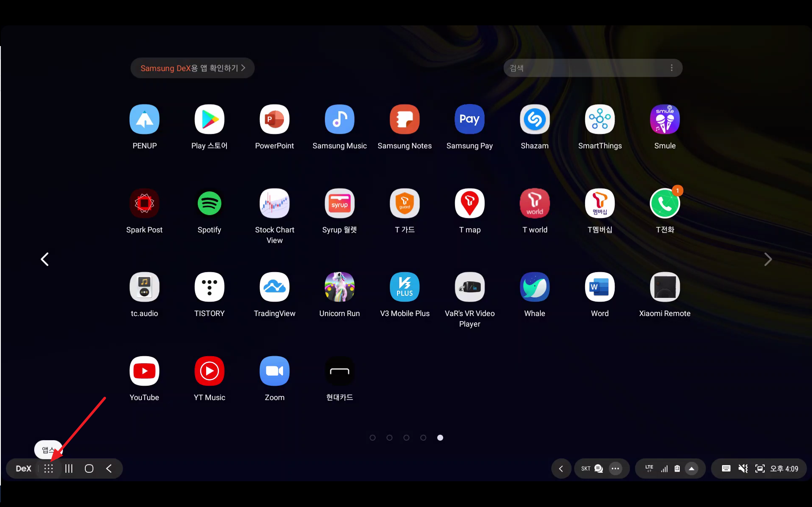Image resolution: width=812 pixels, height=507 pixels.
Task: Launch Samsung Notes
Action: [404, 120]
